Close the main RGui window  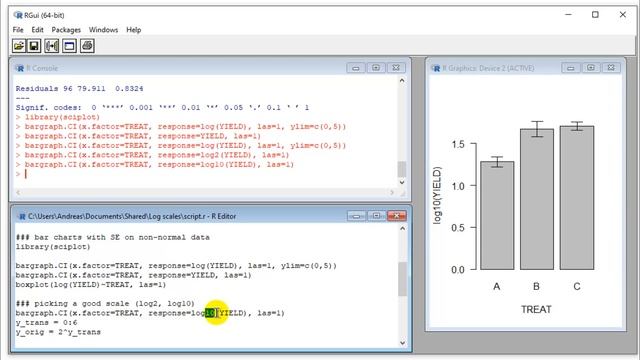coord(622,15)
